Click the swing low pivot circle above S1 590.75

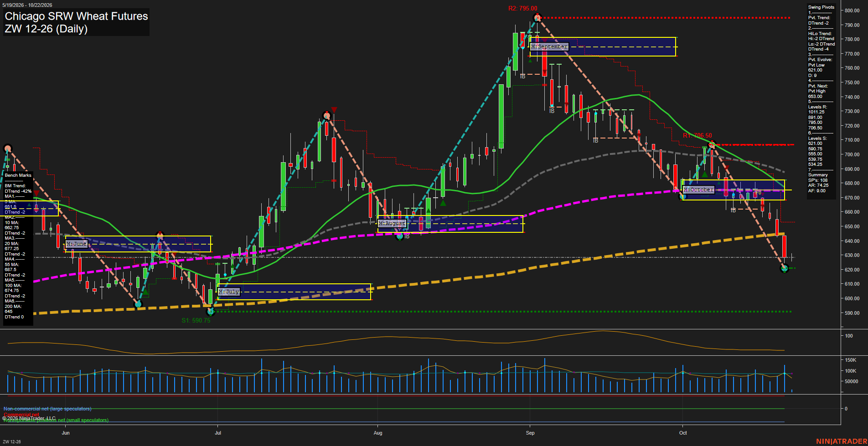pos(211,312)
